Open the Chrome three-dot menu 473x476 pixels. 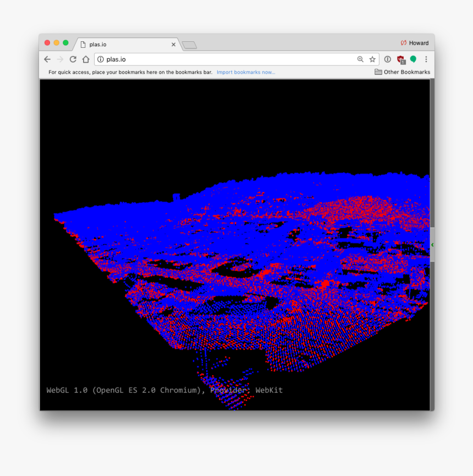pyautogui.click(x=426, y=59)
